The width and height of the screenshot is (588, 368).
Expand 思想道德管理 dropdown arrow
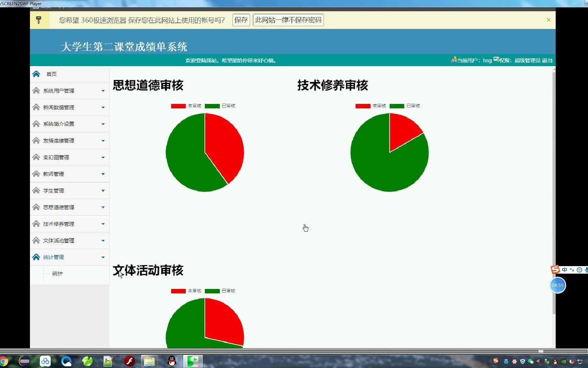[x=103, y=207]
